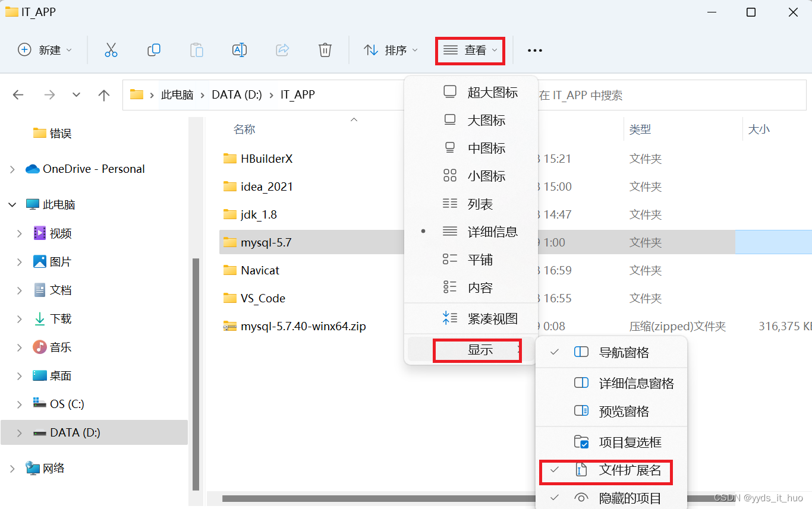Open the 排序 sort dropdown
Screen dimensions: 812x509
[391, 50]
